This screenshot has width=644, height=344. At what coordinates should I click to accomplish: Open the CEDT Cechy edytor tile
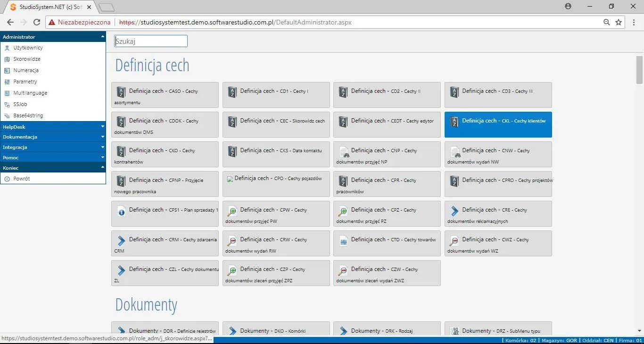tap(387, 124)
